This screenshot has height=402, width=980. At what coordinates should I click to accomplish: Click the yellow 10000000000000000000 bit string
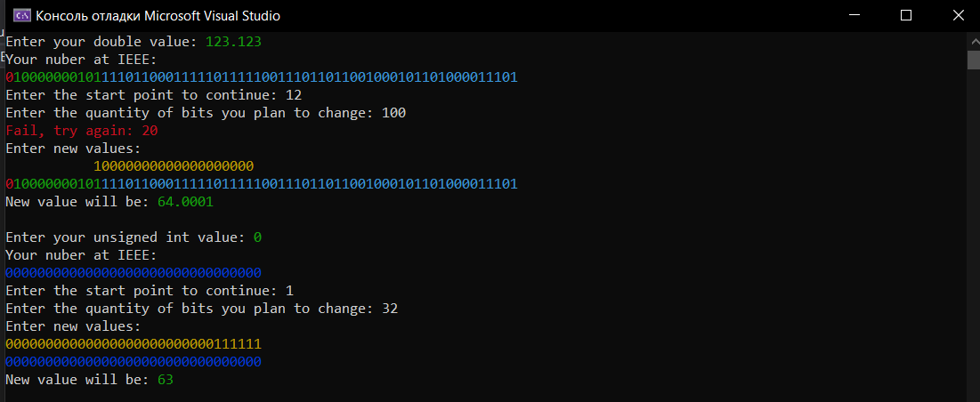(174, 166)
